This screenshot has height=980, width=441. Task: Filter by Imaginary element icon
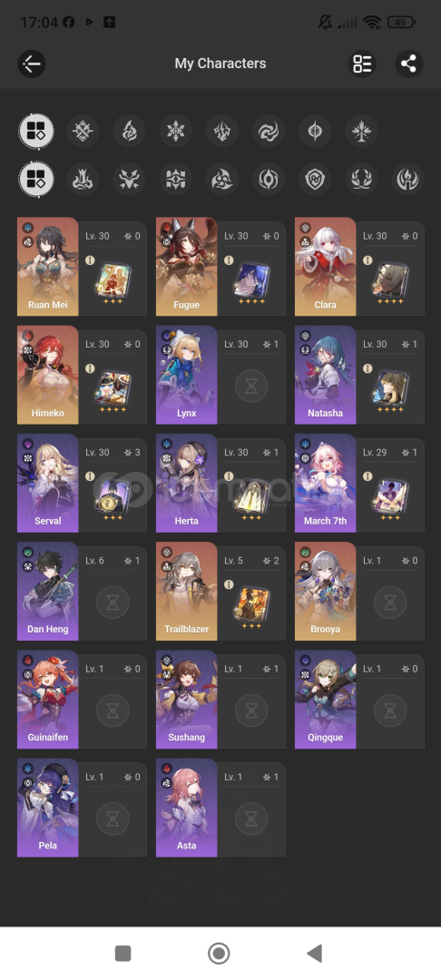coord(362,131)
